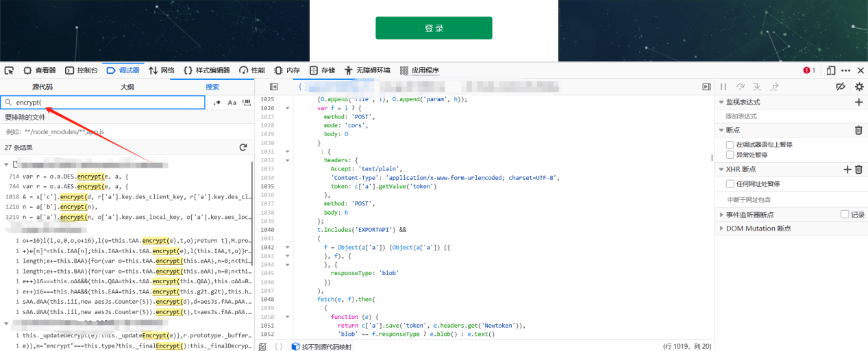Image resolution: width=868 pixels, height=351 pixels.
Task: Expand the DOM Mutation 断点 section
Action: tap(721, 229)
